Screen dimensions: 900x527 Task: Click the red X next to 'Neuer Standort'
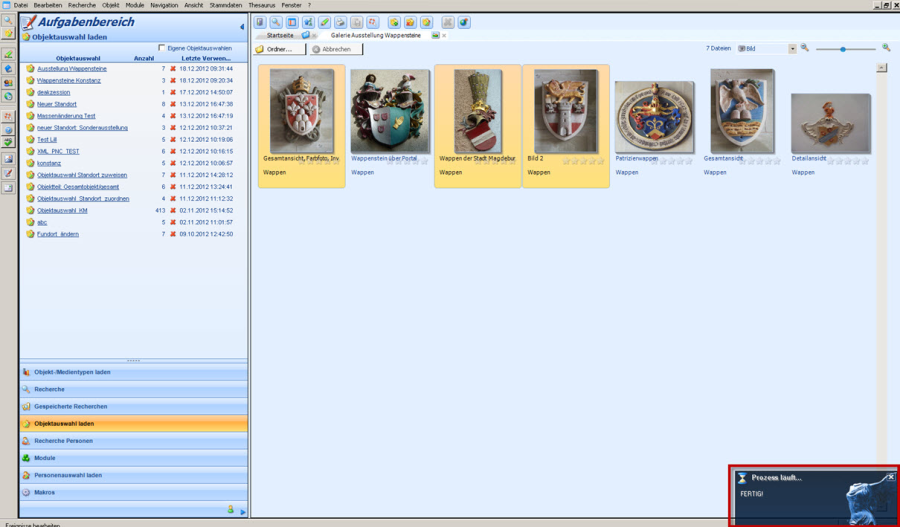(173, 104)
